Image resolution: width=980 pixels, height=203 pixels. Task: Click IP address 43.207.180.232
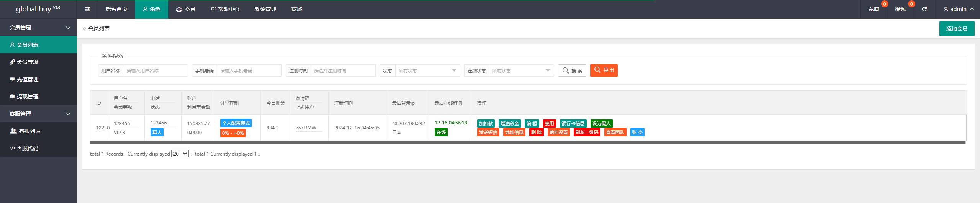(x=409, y=123)
